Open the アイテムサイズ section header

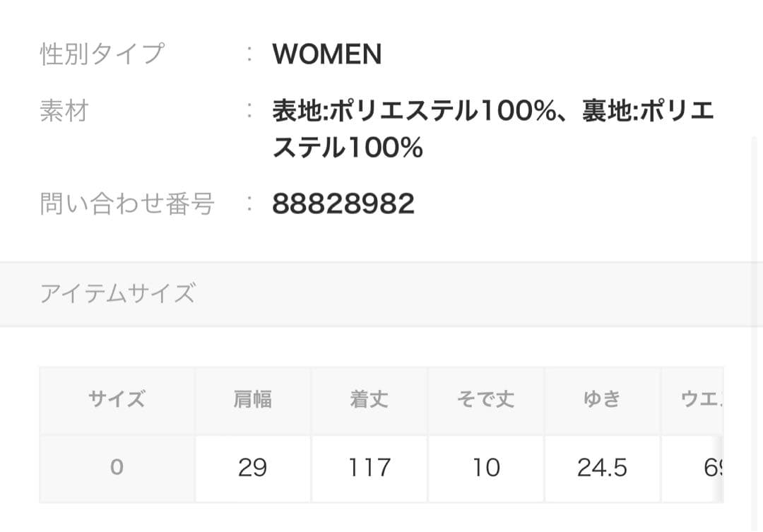pos(117,293)
